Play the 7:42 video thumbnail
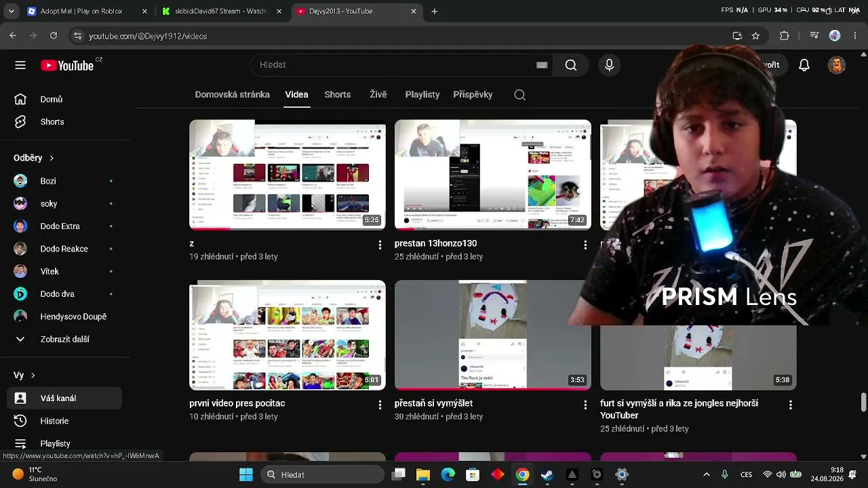The image size is (868, 488). pos(493,175)
